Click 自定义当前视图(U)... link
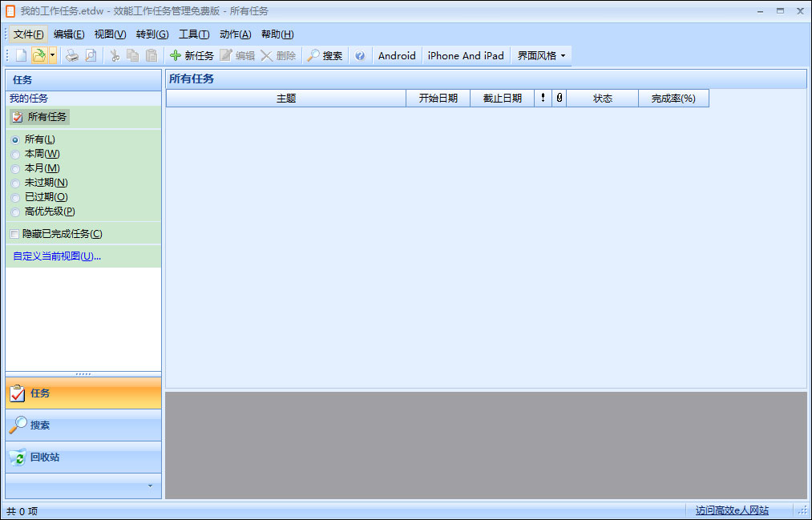The image size is (812, 520). [57, 256]
